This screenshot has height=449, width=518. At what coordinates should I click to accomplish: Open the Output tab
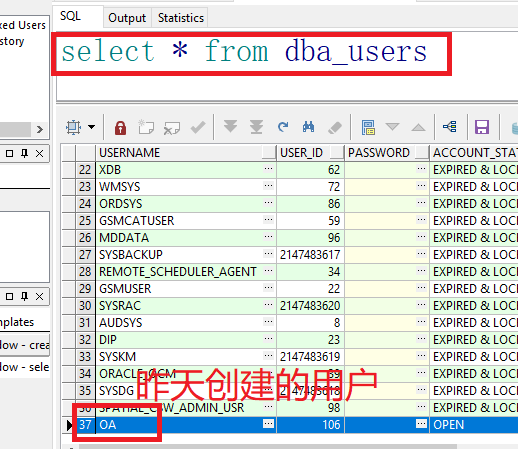[127, 18]
